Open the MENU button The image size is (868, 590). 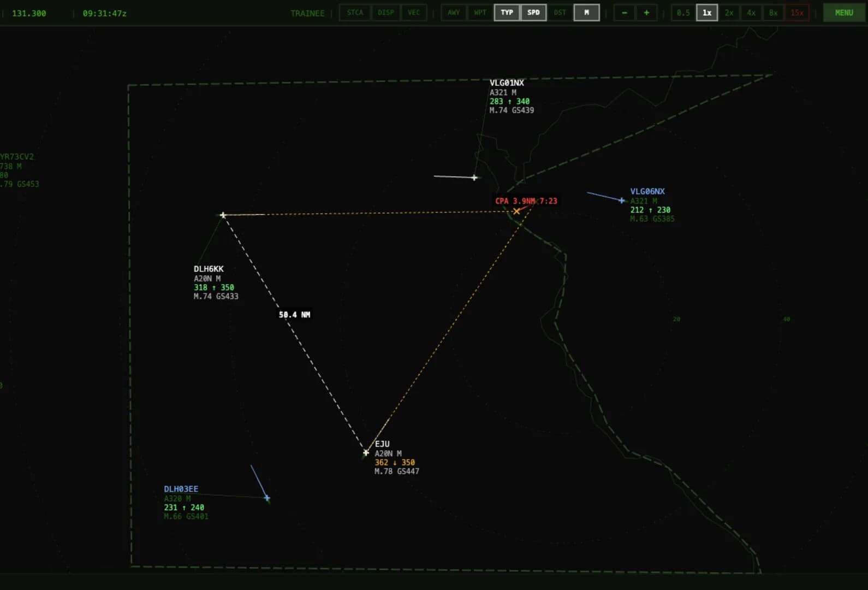pyautogui.click(x=844, y=13)
